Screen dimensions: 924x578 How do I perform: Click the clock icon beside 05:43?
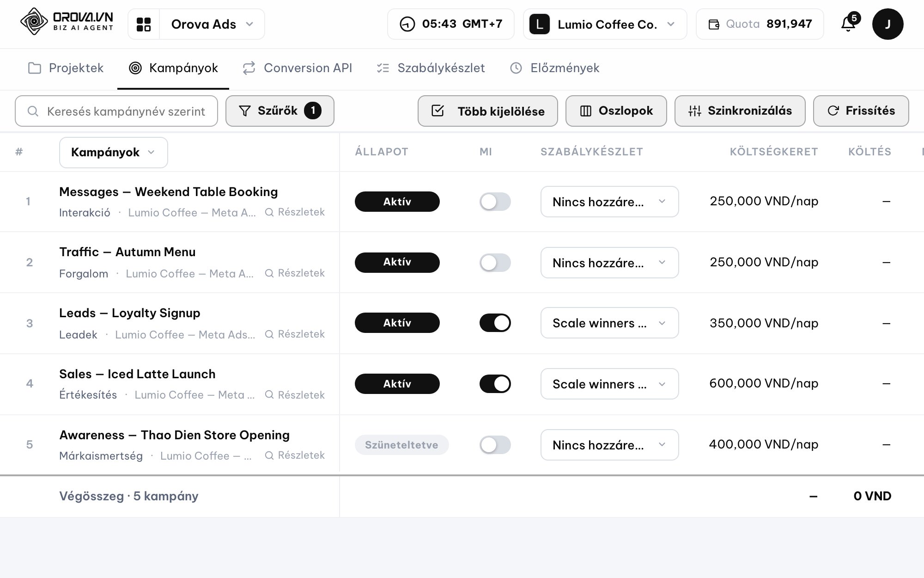click(407, 24)
